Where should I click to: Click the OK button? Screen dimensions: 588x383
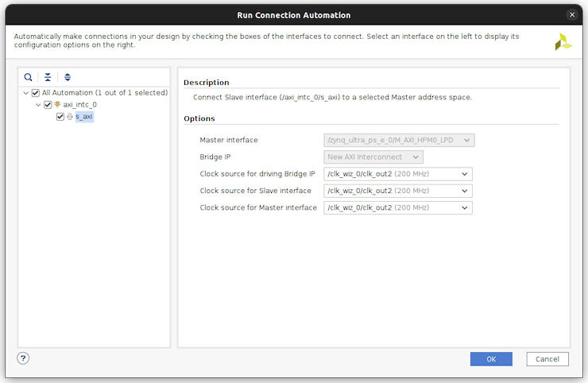[491, 359]
